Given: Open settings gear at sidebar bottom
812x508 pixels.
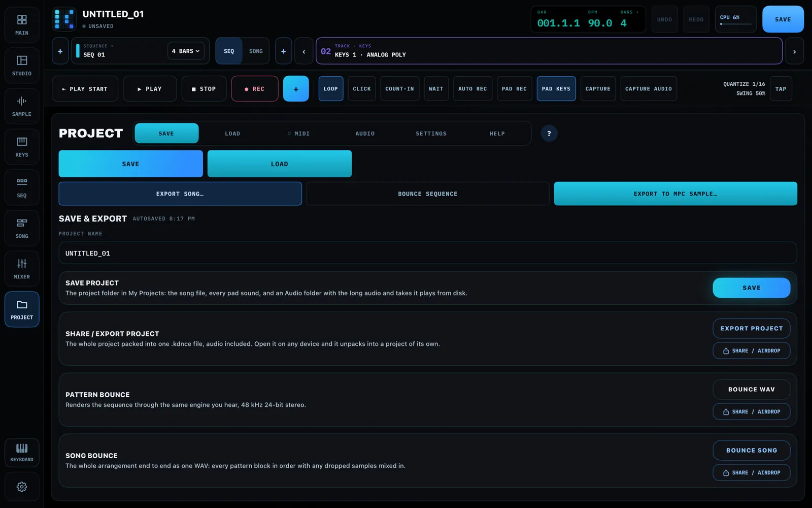Looking at the screenshot, I should pos(22,487).
